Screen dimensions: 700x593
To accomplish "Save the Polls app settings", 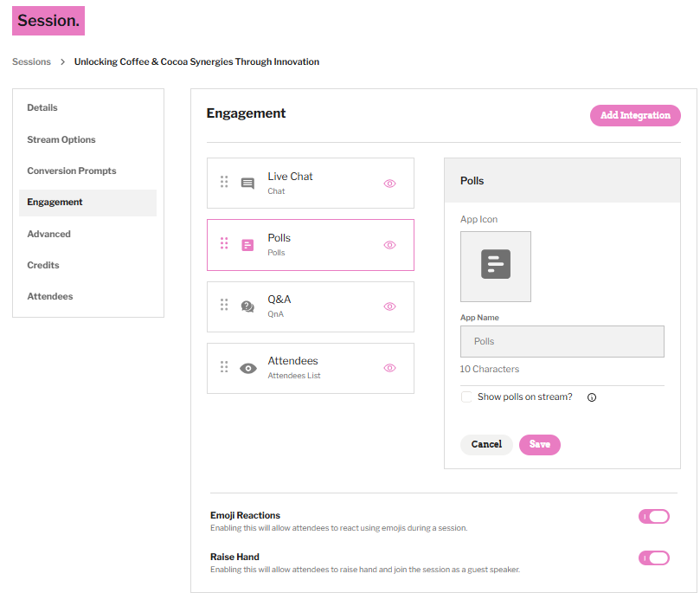I will [x=540, y=445].
